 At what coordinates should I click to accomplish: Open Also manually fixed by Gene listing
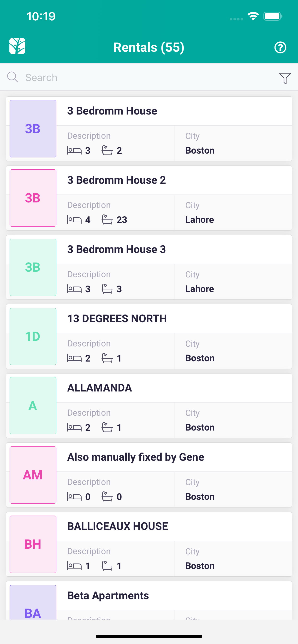click(149, 475)
